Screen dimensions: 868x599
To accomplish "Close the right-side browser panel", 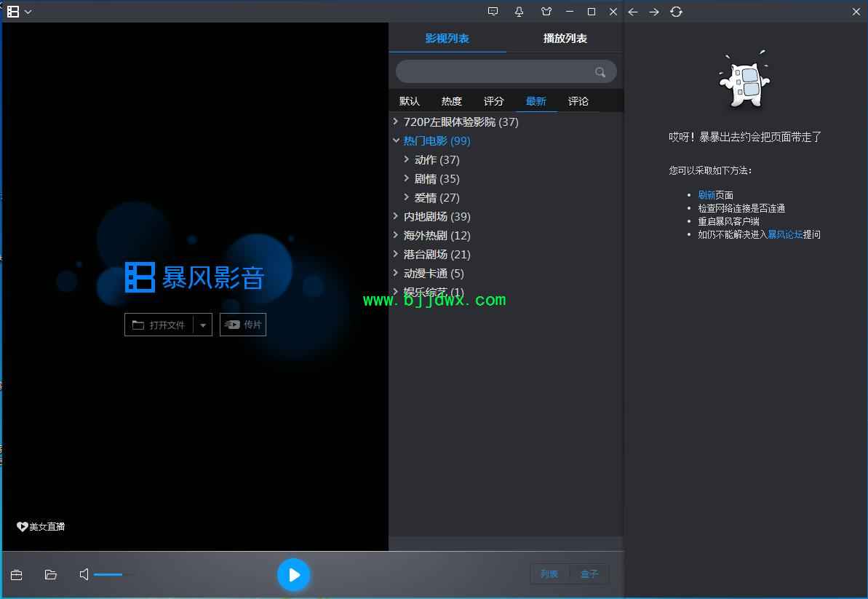I will [x=856, y=12].
